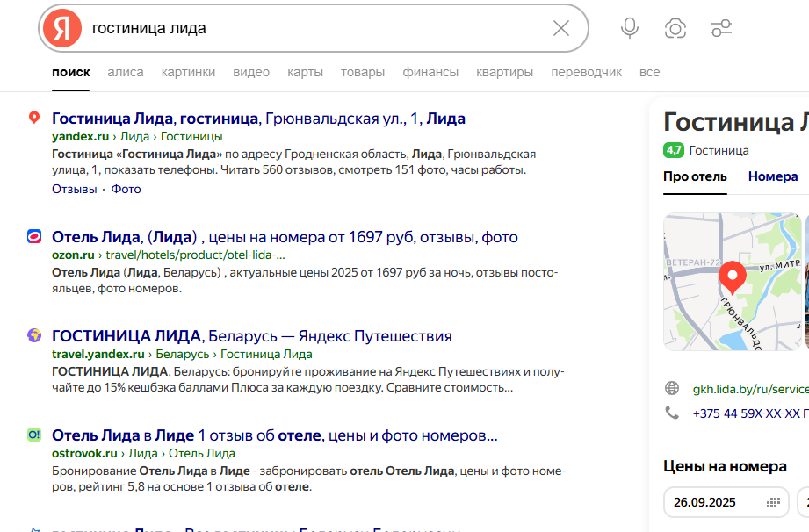Select the Номера tab in hotel panel
809x532 pixels.
click(x=772, y=176)
